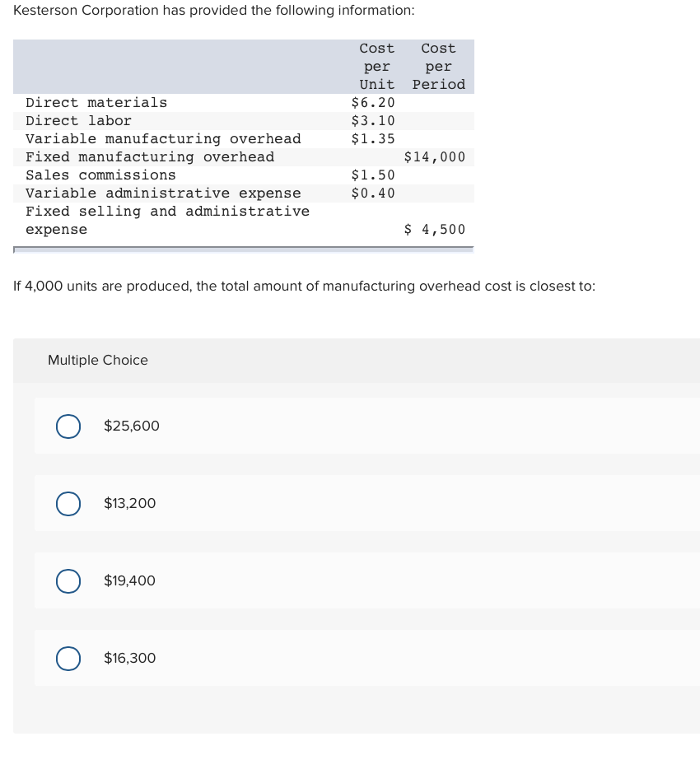Select the $25,600 radio button
This screenshot has width=700, height=769.
click(x=68, y=426)
